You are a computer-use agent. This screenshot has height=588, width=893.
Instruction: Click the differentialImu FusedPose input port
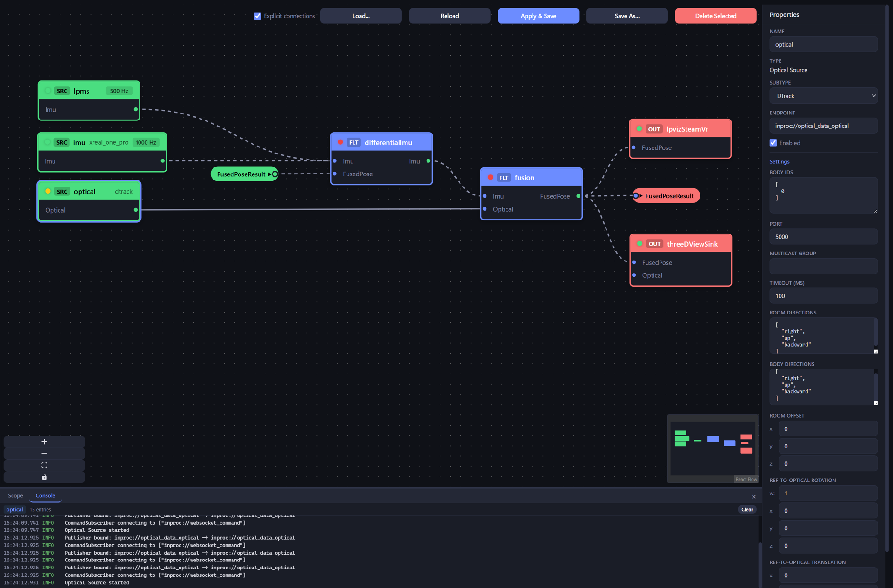335,174
